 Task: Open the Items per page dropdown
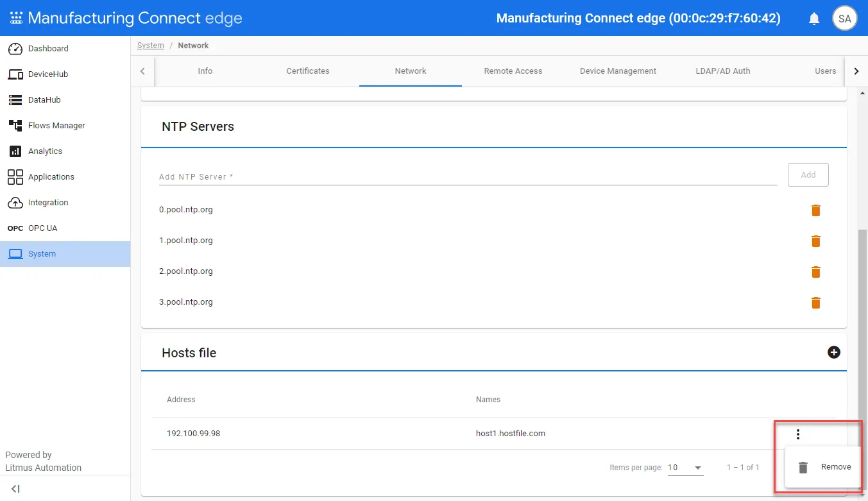point(685,468)
